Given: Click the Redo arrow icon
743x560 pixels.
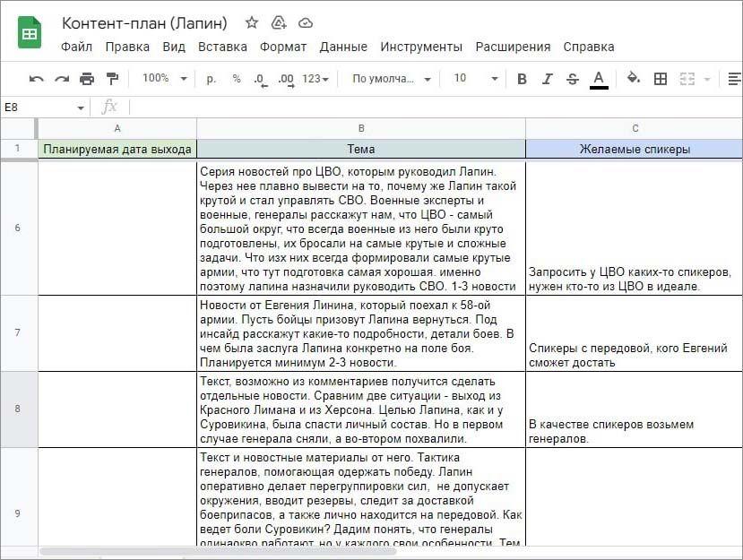Looking at the screenshot, I should [x=62, y=79].
